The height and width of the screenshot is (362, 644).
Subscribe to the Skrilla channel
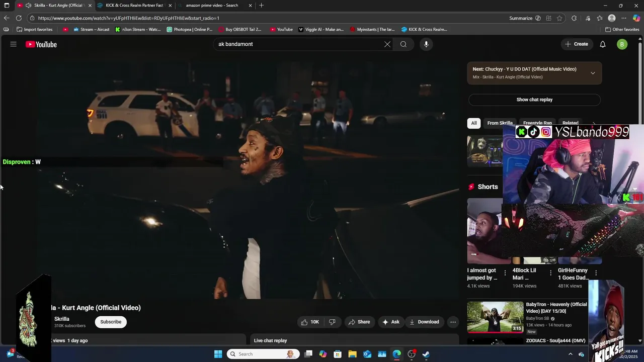pyautogui.click(x=111, y=322)
